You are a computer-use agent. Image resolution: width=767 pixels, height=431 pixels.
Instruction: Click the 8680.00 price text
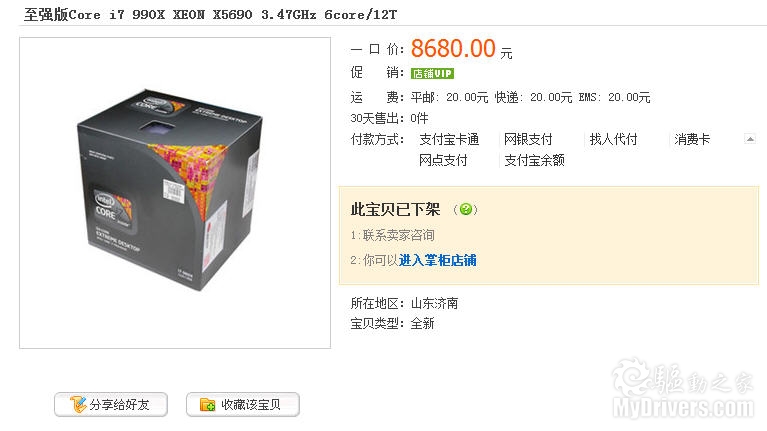pyautogui.click(x=453, y=48)
